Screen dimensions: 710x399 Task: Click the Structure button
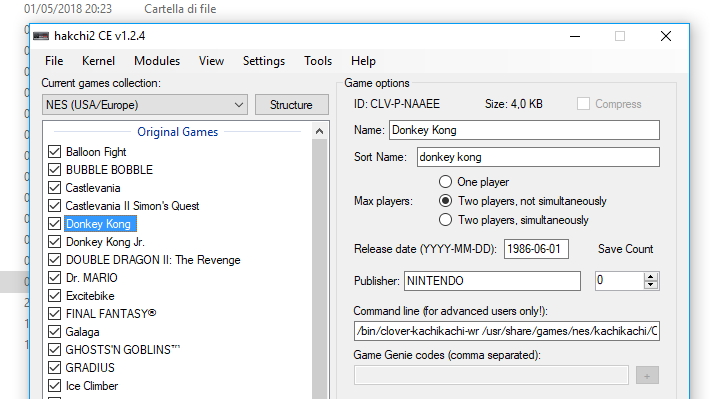pos(292,105)
